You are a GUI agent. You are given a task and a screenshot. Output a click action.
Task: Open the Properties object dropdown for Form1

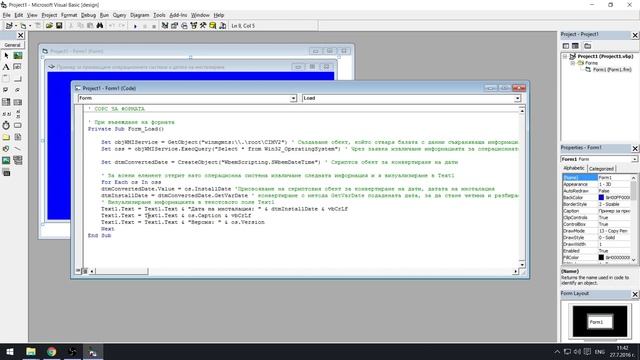[634, 159]
